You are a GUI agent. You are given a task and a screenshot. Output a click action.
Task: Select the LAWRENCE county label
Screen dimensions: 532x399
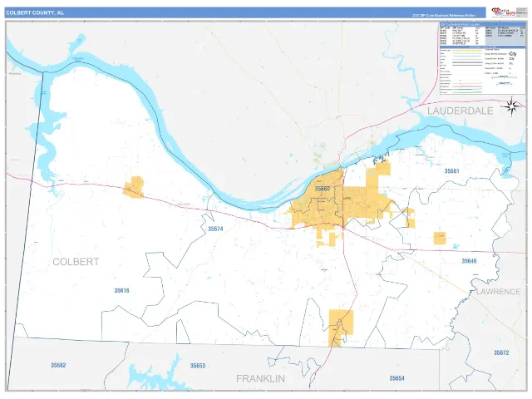498,292
